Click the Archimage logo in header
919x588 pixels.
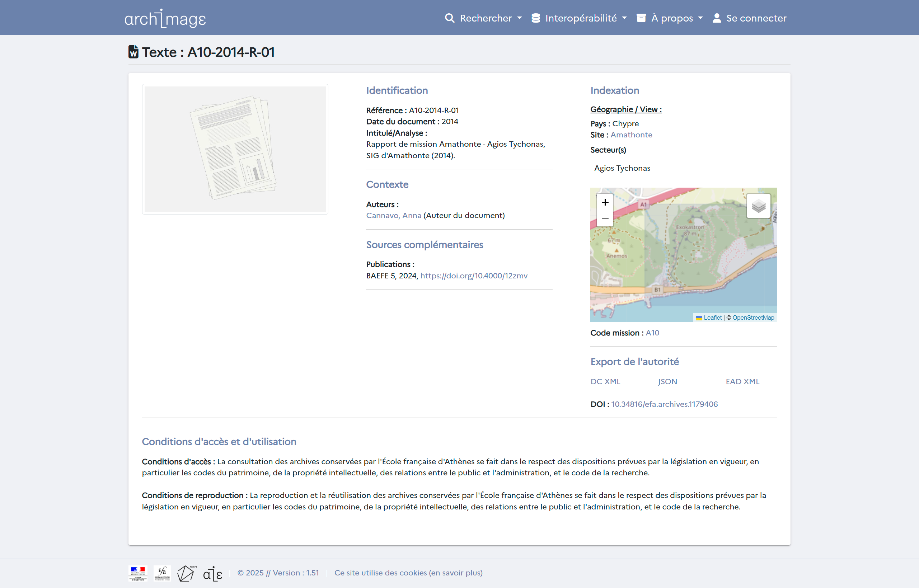[x=165, y=18]
